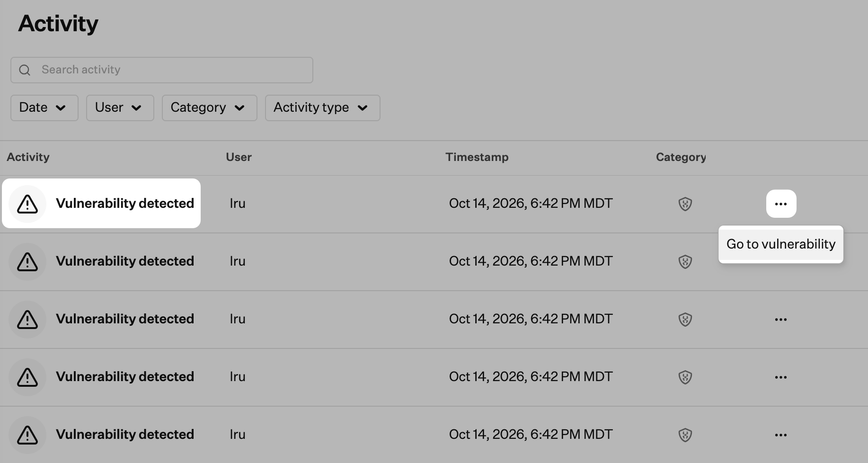Click the highlighted ellipsis button in the first row
Screen dimensions: 868x463
pyautogui.click(x=781, y=204)
